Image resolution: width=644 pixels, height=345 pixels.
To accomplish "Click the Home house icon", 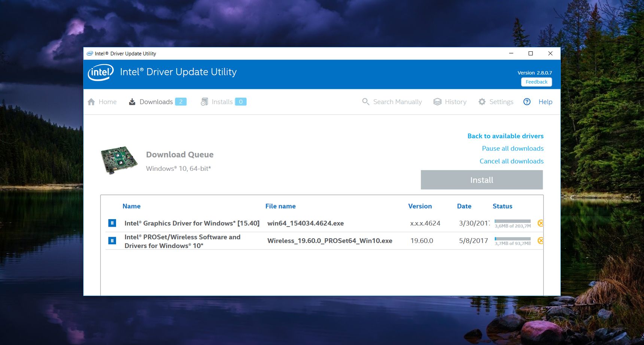I will point(91,102).
